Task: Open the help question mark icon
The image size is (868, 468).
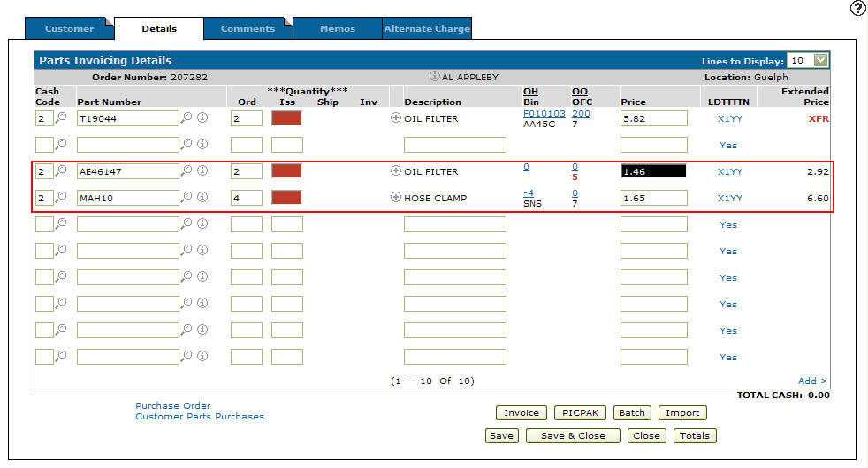Action: click(x=858, y=8)
